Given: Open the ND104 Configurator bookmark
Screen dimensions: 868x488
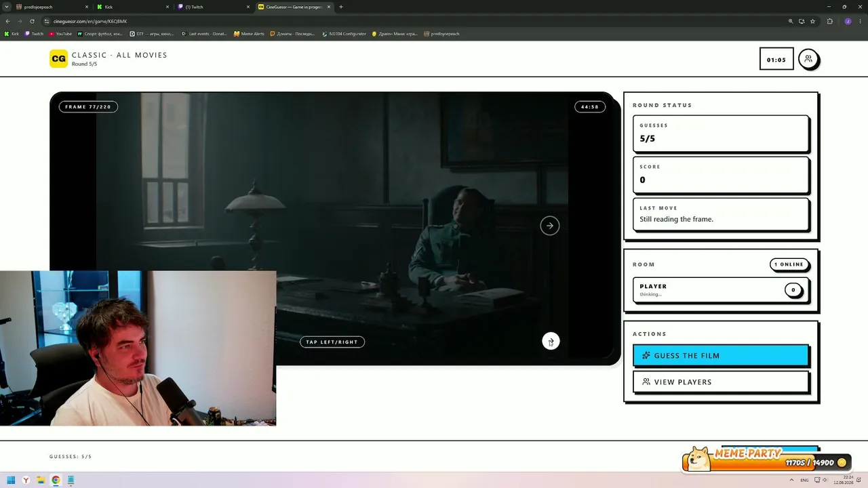Looking at the screenshot, I should [344, 34].
